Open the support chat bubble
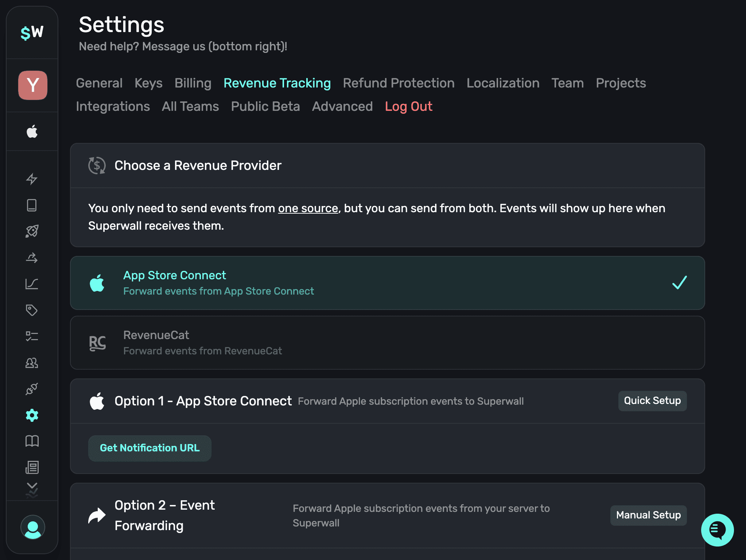Screen dimensions: 746x560 (717, 530)
